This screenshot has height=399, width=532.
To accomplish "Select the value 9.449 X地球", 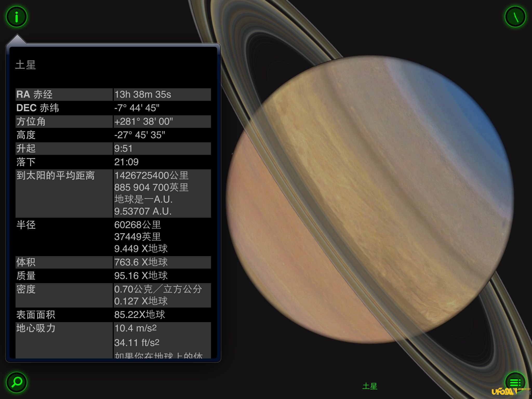I will click(x=141, y=249).
